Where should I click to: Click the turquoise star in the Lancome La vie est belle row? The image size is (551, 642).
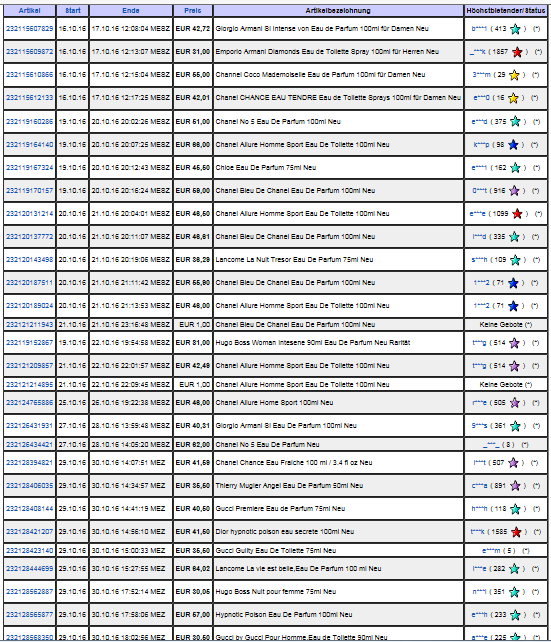point(515,569)
